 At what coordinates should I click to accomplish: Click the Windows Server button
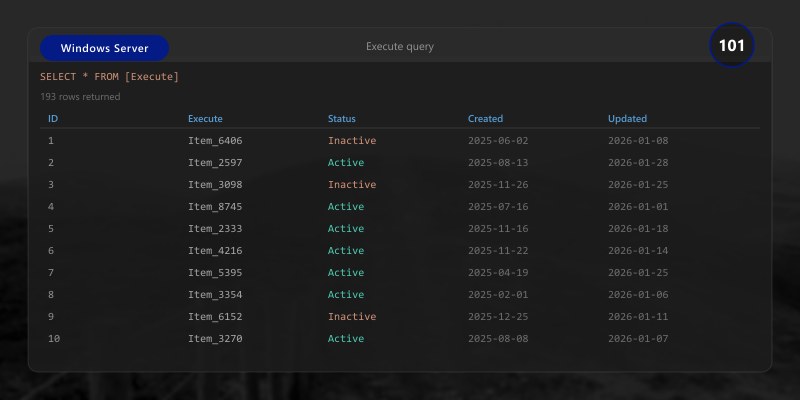104,48
